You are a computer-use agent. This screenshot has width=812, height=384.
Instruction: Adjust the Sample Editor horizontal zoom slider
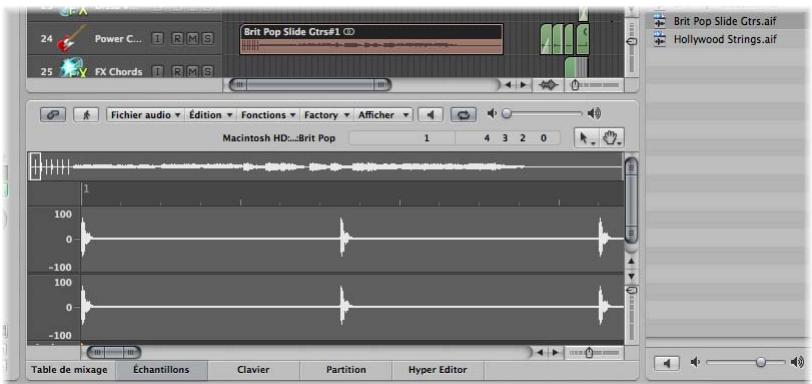(x=589, y=352)
